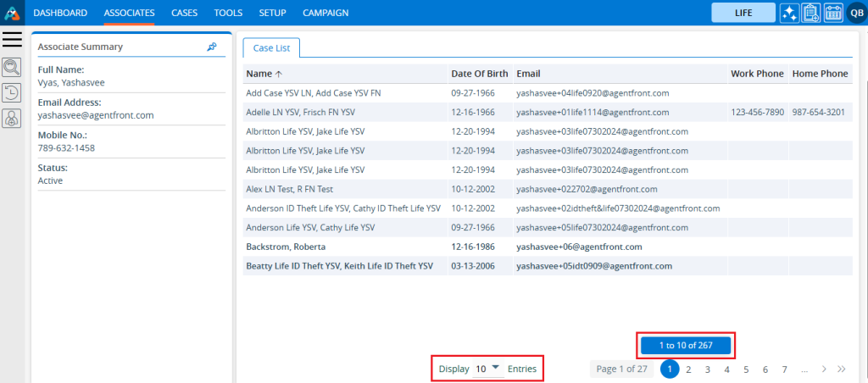The image size is (868, 383).
Task: Open the hamburger sidebar menu
Action: pyautogui.click(x=12, y=40)
